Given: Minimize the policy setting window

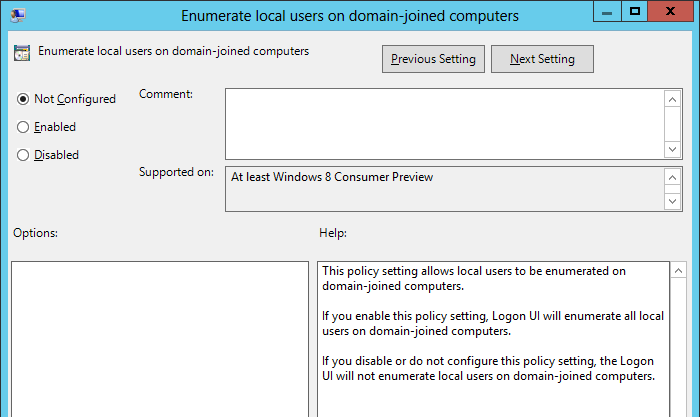Looking at the screenshot, I should [606, 13].
